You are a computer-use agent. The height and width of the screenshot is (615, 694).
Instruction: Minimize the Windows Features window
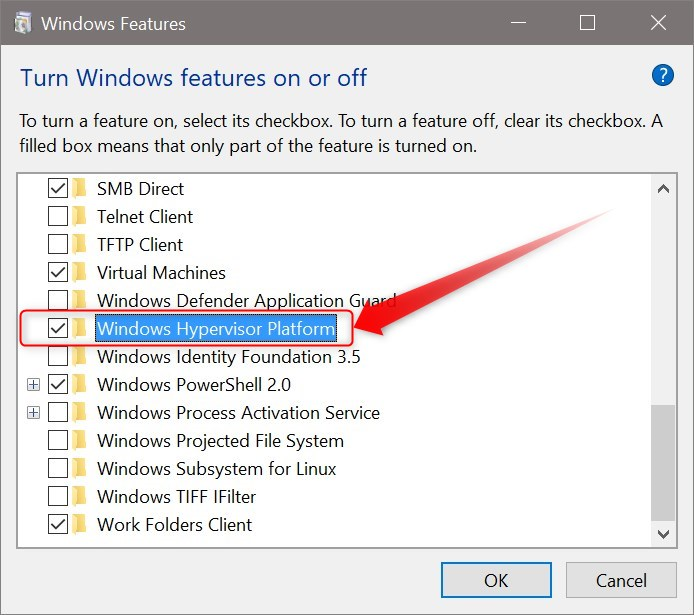click(518, 23)
